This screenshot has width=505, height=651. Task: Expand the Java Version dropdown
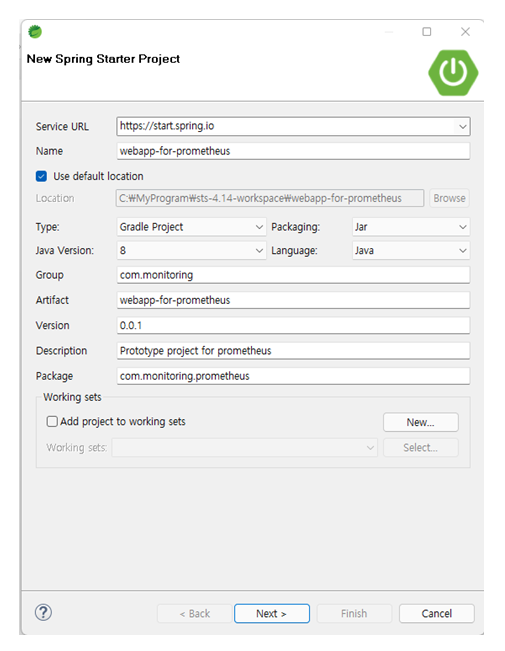pos(191,250)
